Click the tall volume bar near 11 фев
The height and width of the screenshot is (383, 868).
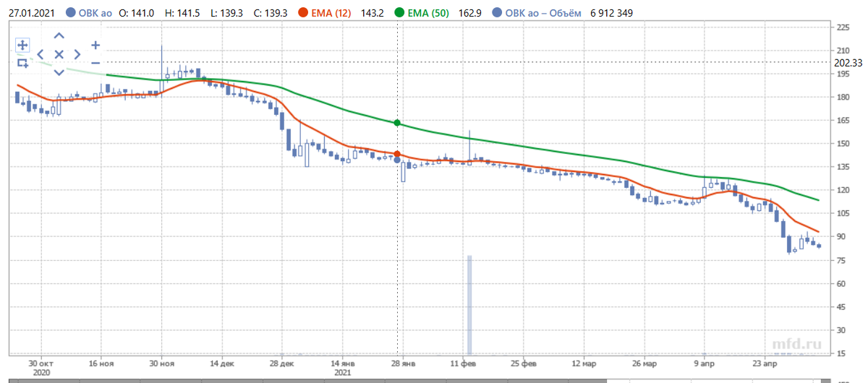469,304
